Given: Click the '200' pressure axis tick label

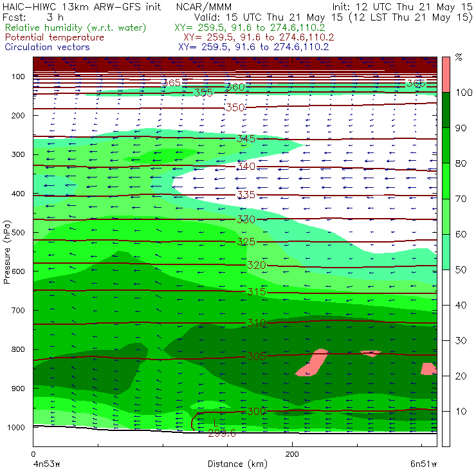Looking at the screenshot, I should click(x=18, y=115).
